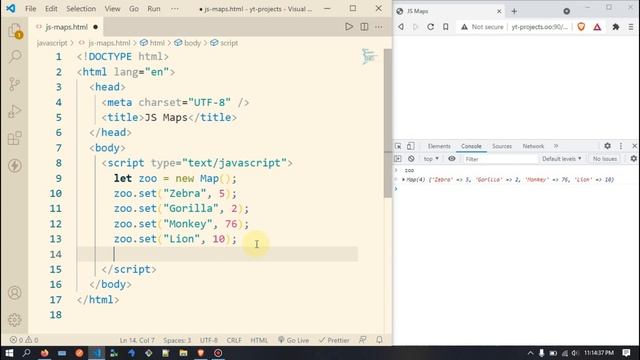
Task: Click the Windows Start button
Action: [9, 353]
